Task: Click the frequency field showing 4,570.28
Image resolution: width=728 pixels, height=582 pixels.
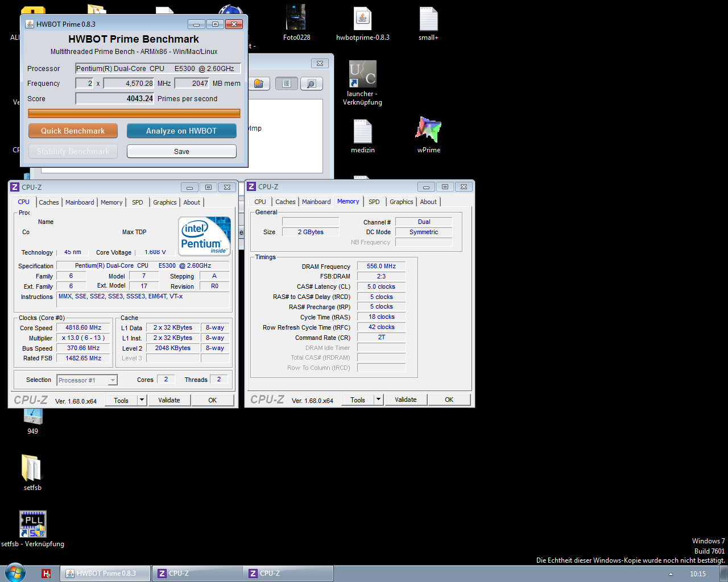Action: [129, 83]
